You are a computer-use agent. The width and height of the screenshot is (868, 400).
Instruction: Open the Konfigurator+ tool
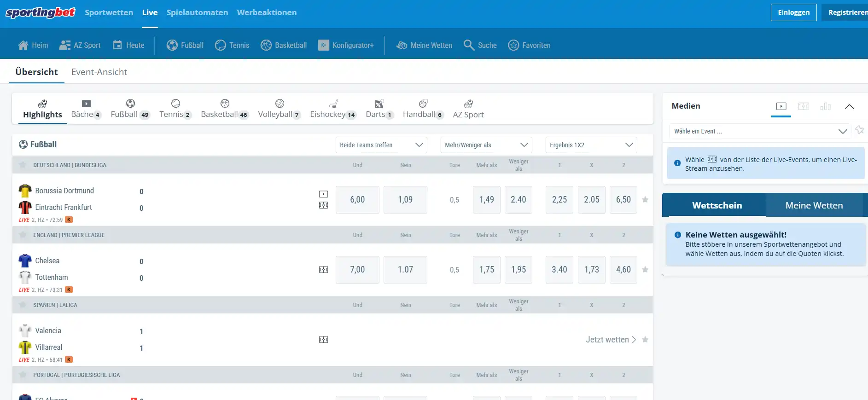pyautogui.click(x=346, y=45)
